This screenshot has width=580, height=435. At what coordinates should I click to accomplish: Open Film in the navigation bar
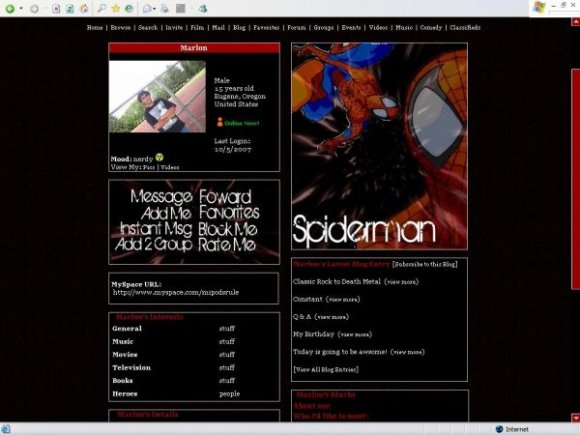(x=197, y=27)
